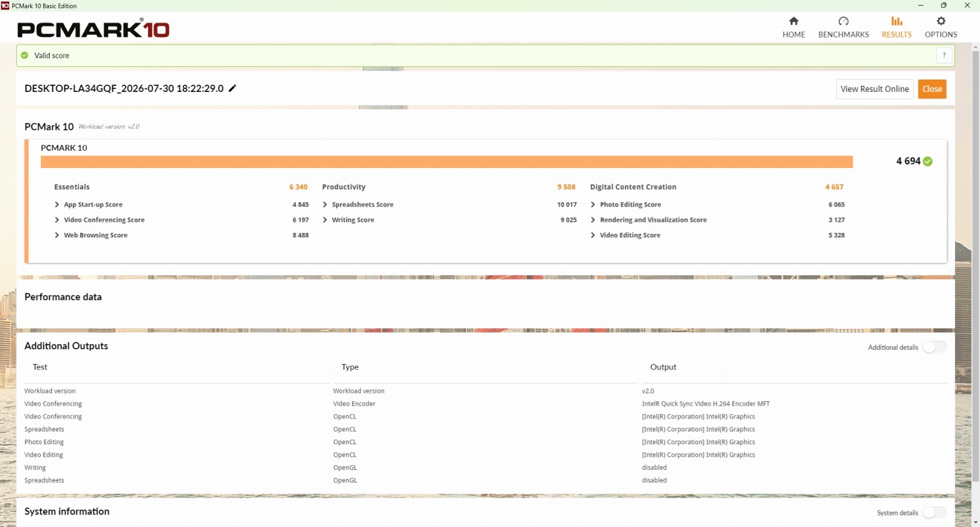This screenshot has height=527, width=980.
Task: Expand Photo Editing Score details
Action: (593, 205)
